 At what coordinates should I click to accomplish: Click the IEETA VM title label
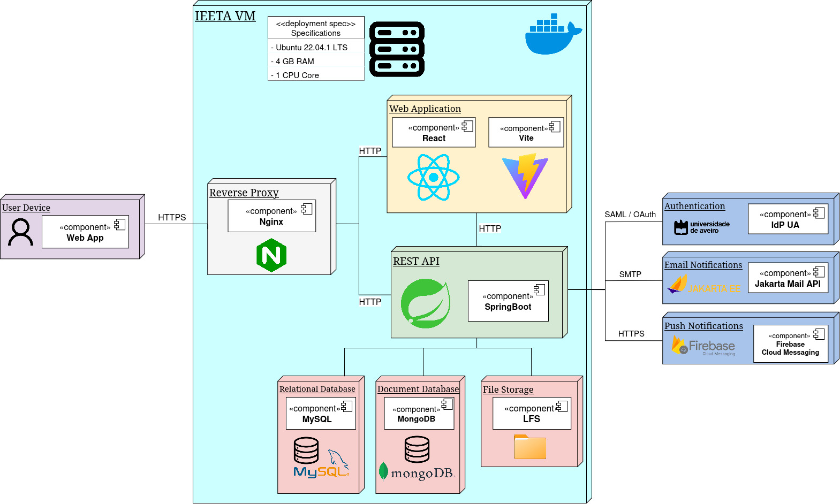pyautogui.click(x=225, y=16)
